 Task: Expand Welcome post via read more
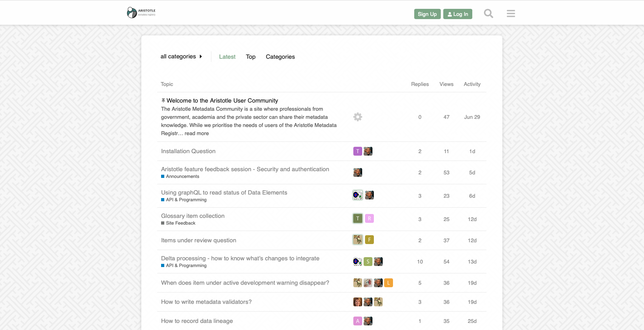click(x=196, y=133)
